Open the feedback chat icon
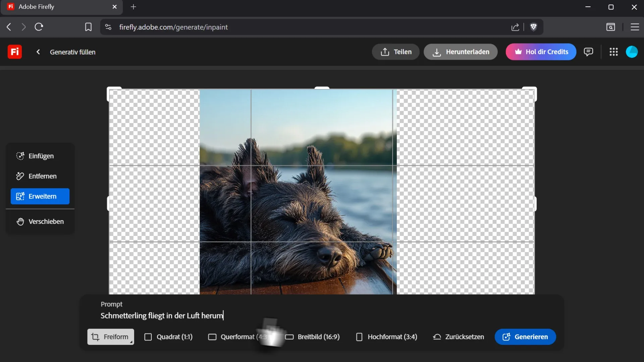Image resolution: width=644 pixels, height=362 pixels. pyautogui.click(x=588, y=52)
